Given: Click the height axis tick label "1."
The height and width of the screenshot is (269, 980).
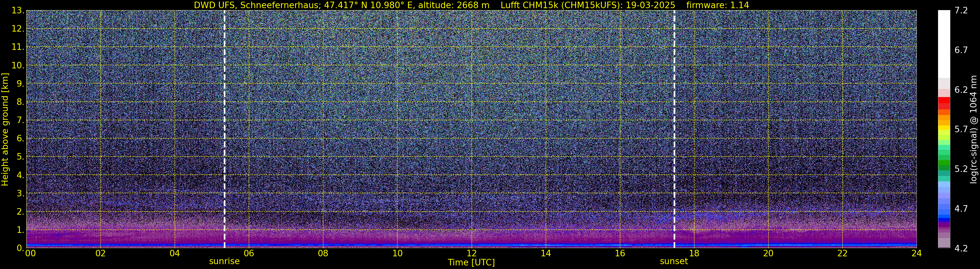Looking at the screenshot, I should pyautogui.click(x=20, y=230).
